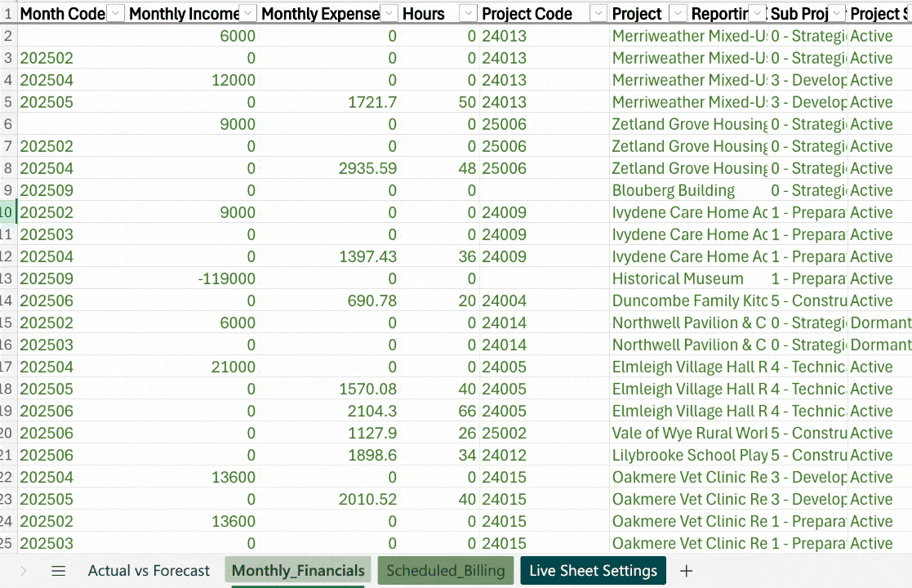Switch to Scheduled_Billing sheet tab

446,571
